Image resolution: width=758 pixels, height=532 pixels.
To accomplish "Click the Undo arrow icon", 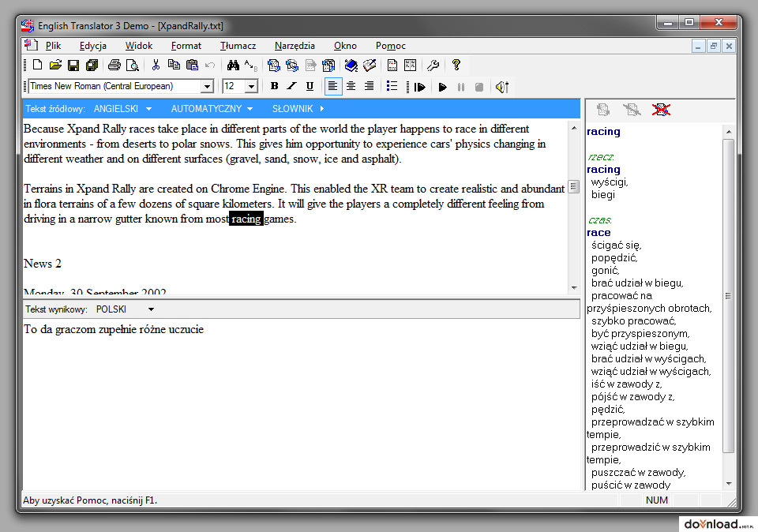I will coord(210,65).
